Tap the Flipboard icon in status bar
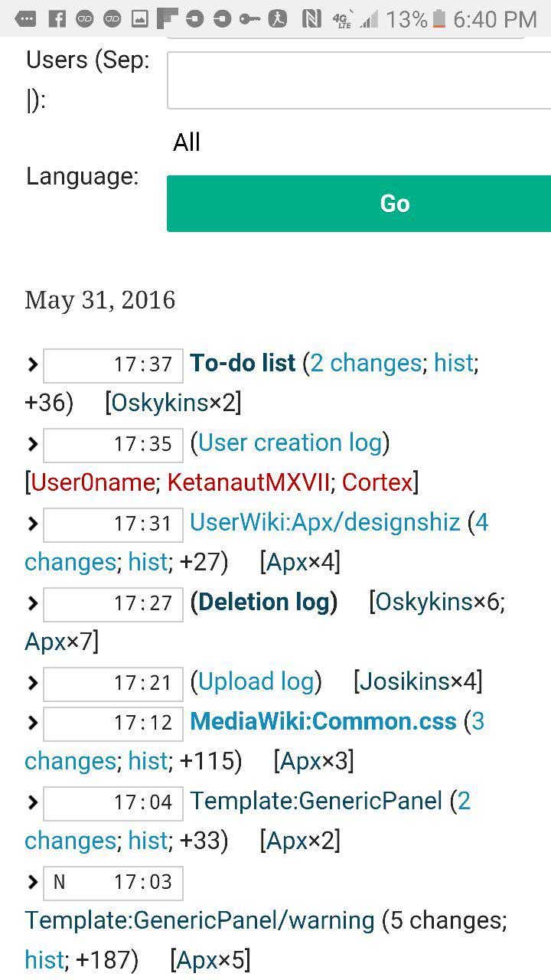 [x=167, y=18]
